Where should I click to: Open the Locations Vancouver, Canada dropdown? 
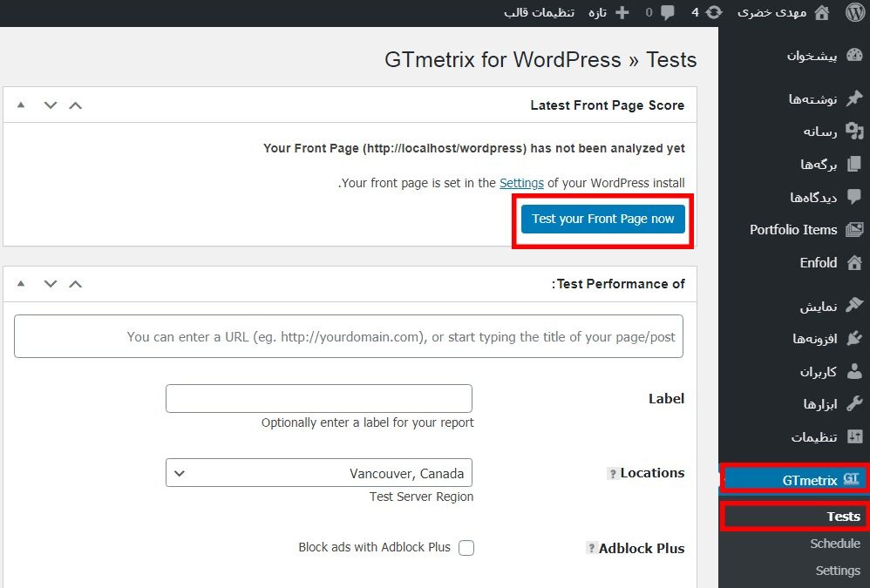coord(319,473)
